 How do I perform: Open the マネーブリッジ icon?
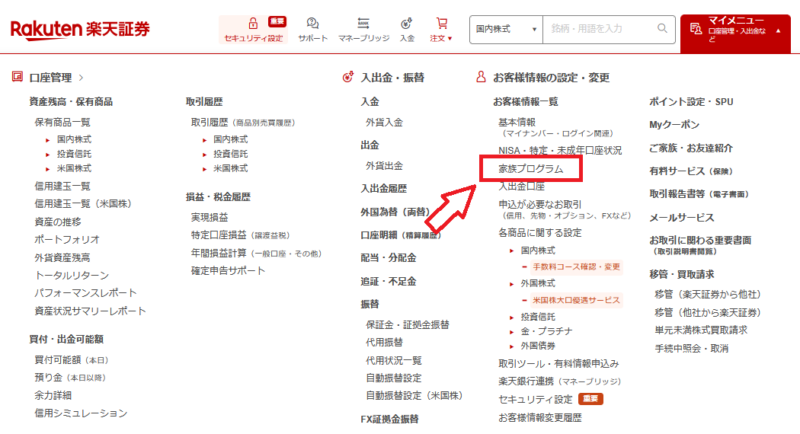point(363,29)
